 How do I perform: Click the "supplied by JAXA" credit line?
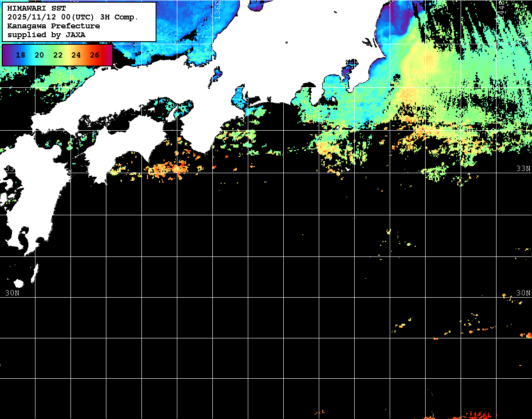tap(47, 35)
